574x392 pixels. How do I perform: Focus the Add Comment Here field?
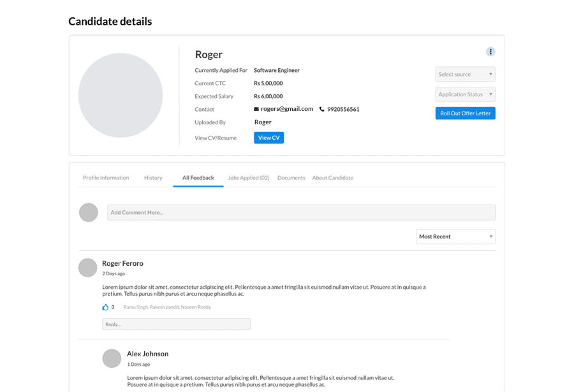[x=301, y=212]
